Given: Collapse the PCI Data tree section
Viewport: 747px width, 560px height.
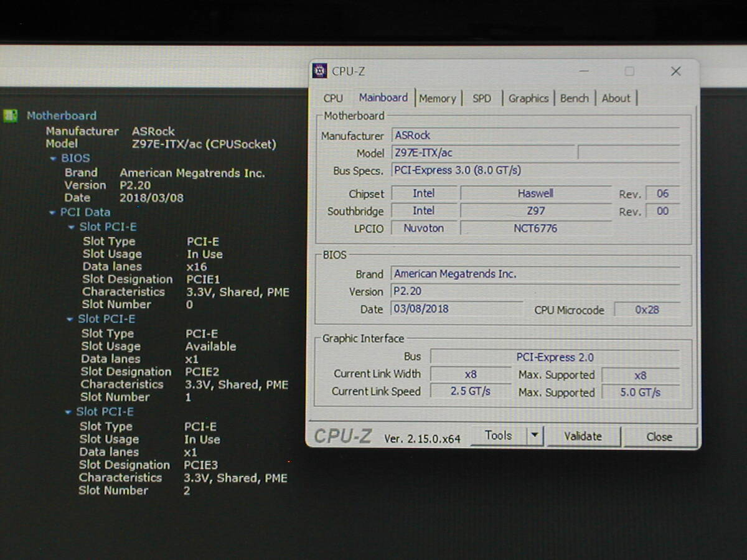Looking at the screenshot, I should (x=53, y=213).
